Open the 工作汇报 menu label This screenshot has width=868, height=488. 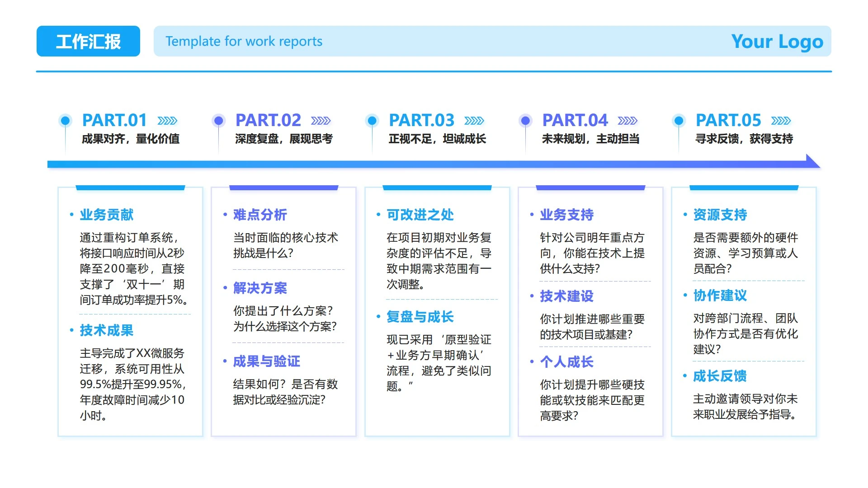coord(88,41)
